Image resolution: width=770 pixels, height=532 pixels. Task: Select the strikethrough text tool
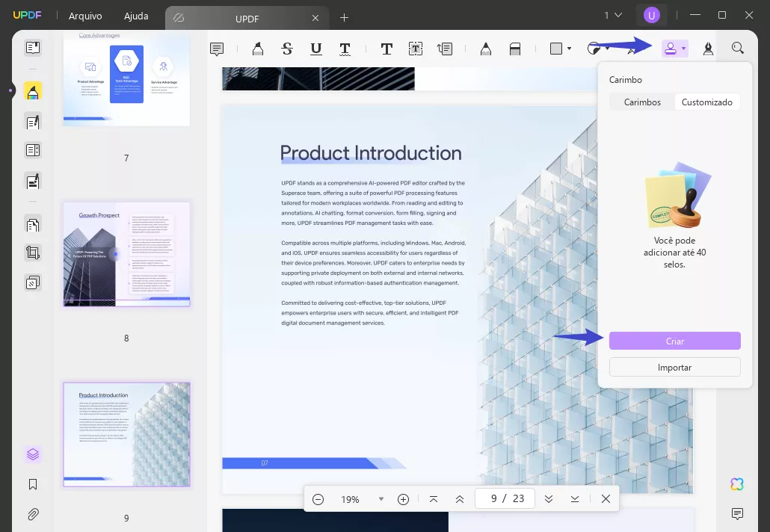tap(287, 48)
